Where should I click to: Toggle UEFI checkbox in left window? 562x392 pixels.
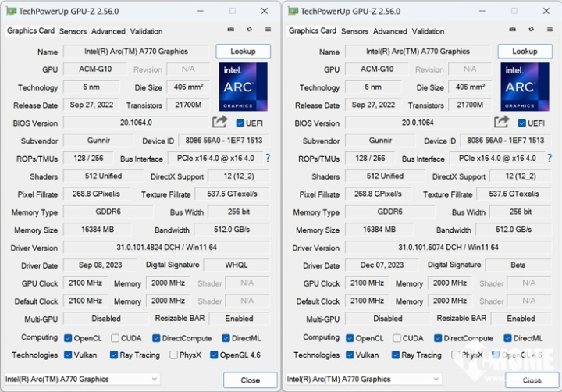point(240,123)
